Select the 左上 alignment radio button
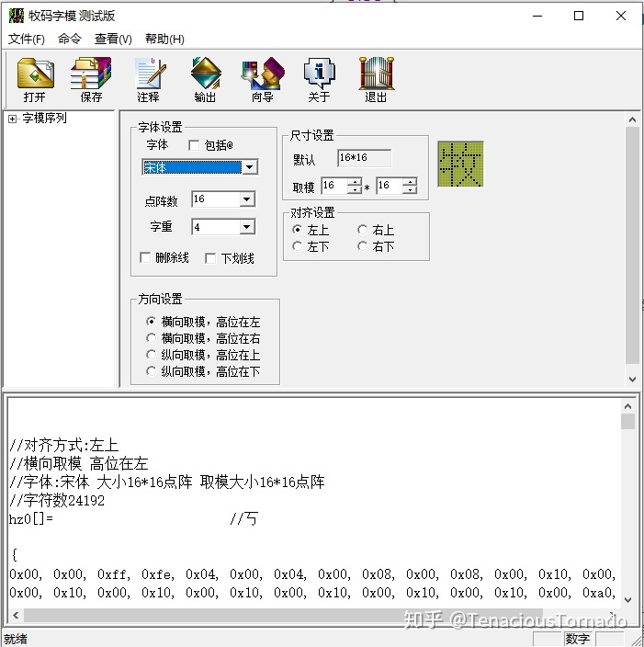The image size is (644, 647). tap(297, 230)
